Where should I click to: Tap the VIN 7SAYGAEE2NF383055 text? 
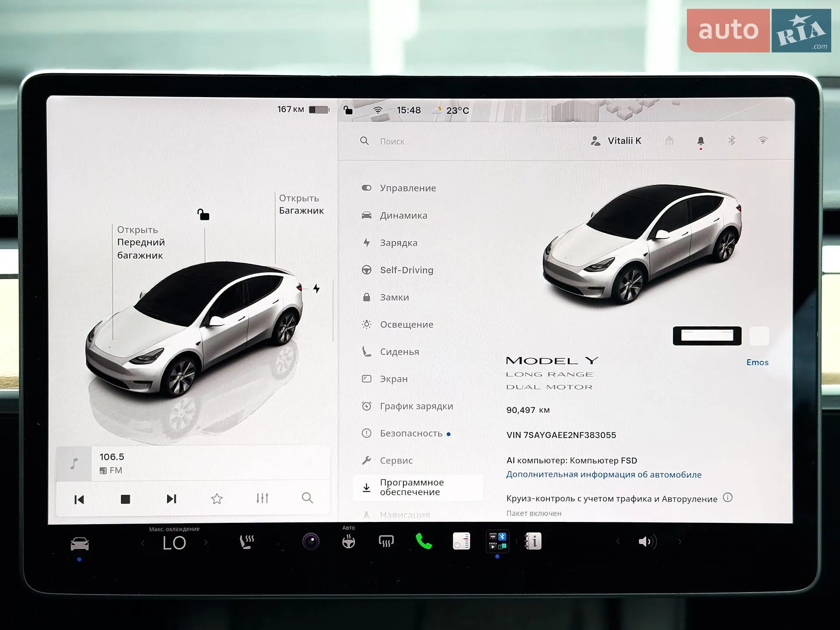pyautogui.click(x=561, y=435)
